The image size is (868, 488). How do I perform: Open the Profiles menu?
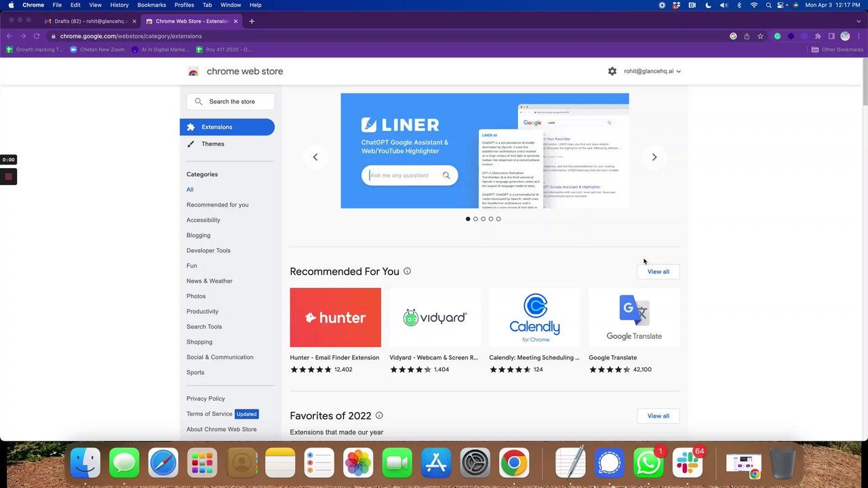[x=184, y=5]
